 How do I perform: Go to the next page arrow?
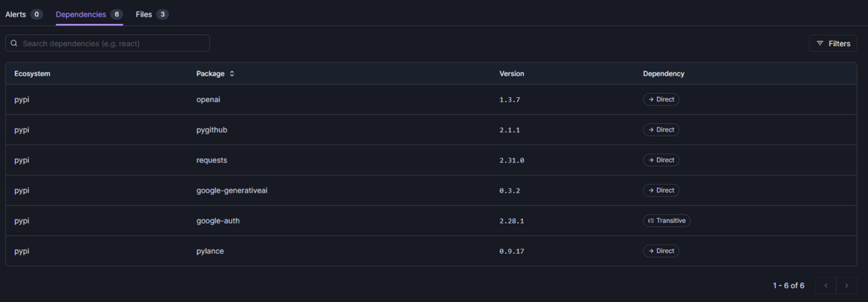pyautogui.click(x=847, y=285)
